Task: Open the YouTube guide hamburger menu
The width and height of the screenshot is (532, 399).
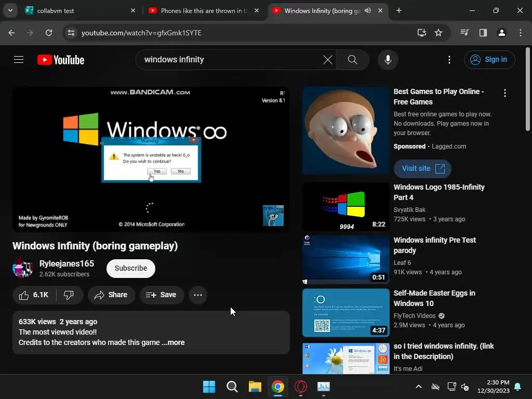Action: pos(19,60)
